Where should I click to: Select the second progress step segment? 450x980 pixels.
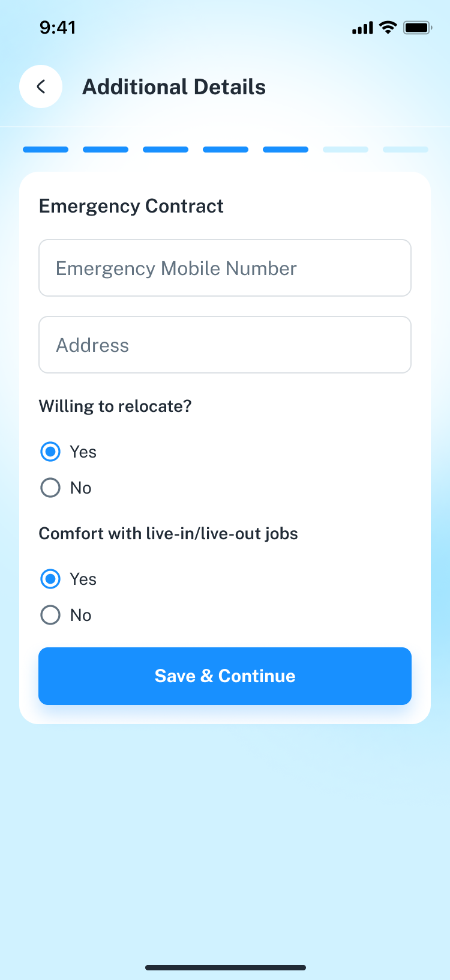[x=106, y=150]
